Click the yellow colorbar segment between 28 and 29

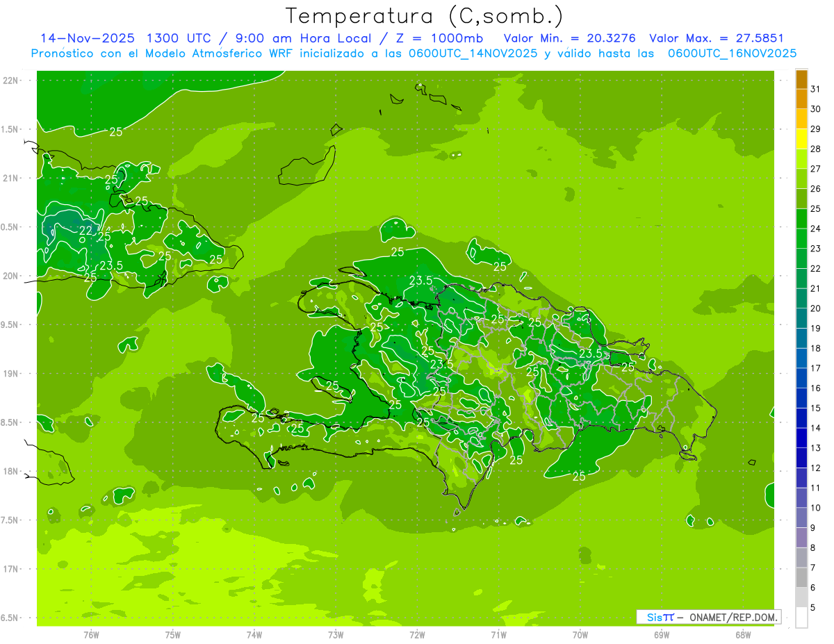point(801,140)
